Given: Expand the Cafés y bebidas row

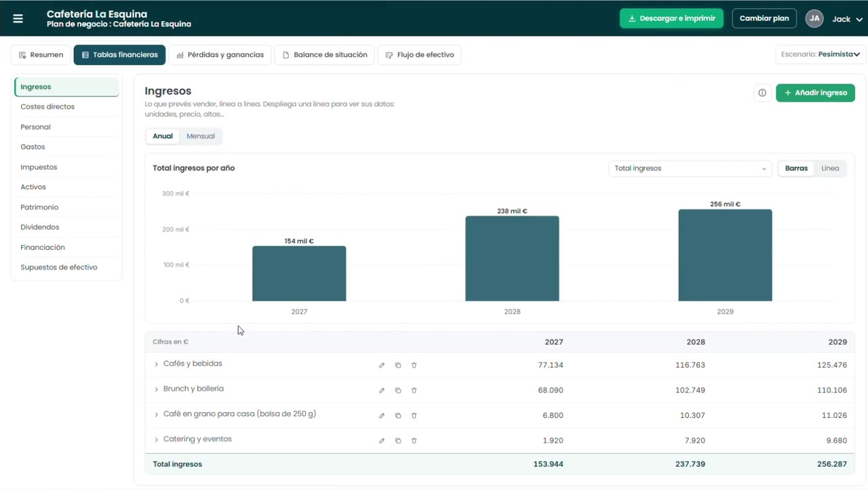Looking at the screenshot, I should tap(156, 364).
